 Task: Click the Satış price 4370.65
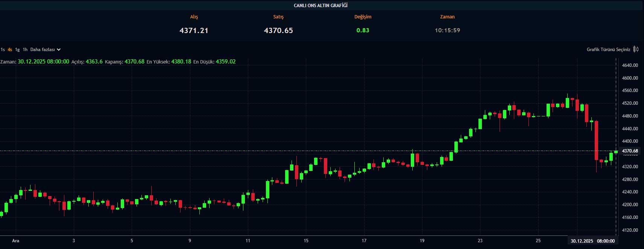(278, 30)
